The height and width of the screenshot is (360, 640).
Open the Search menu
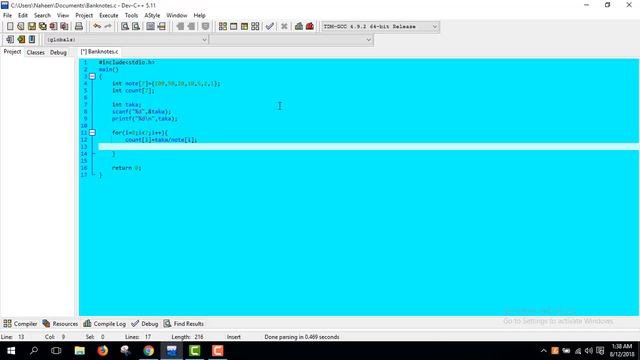42,15
